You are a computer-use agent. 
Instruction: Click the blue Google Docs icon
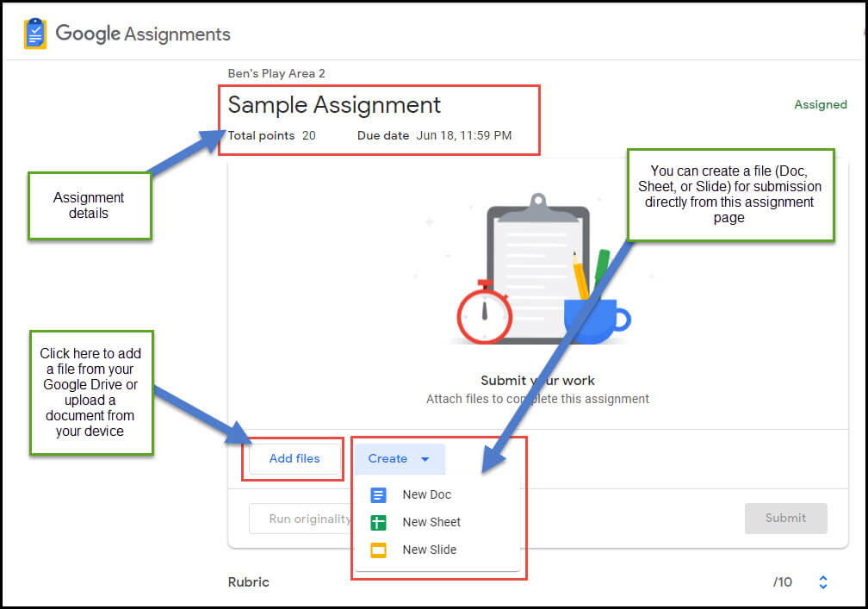[x=378, y=495]
